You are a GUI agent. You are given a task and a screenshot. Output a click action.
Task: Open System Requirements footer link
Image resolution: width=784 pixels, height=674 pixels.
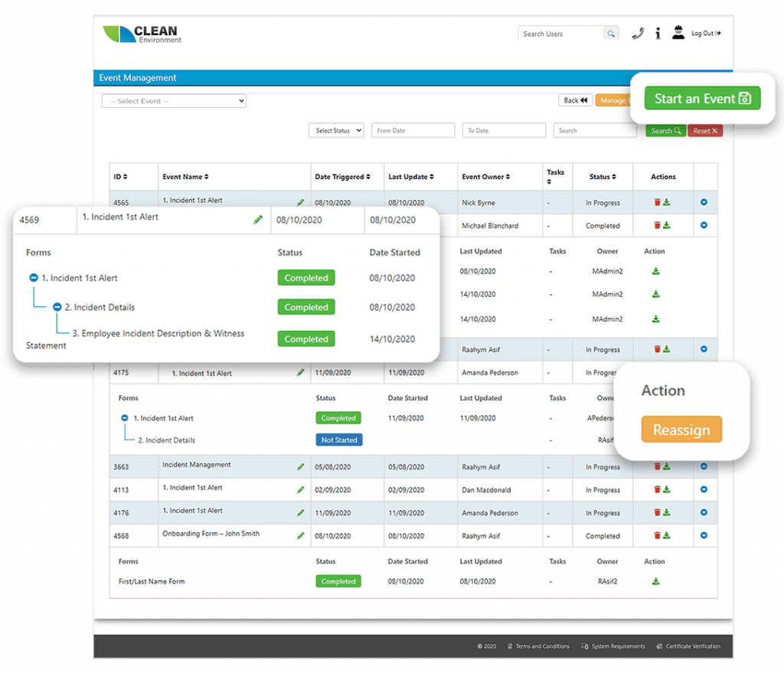(613, 646)
